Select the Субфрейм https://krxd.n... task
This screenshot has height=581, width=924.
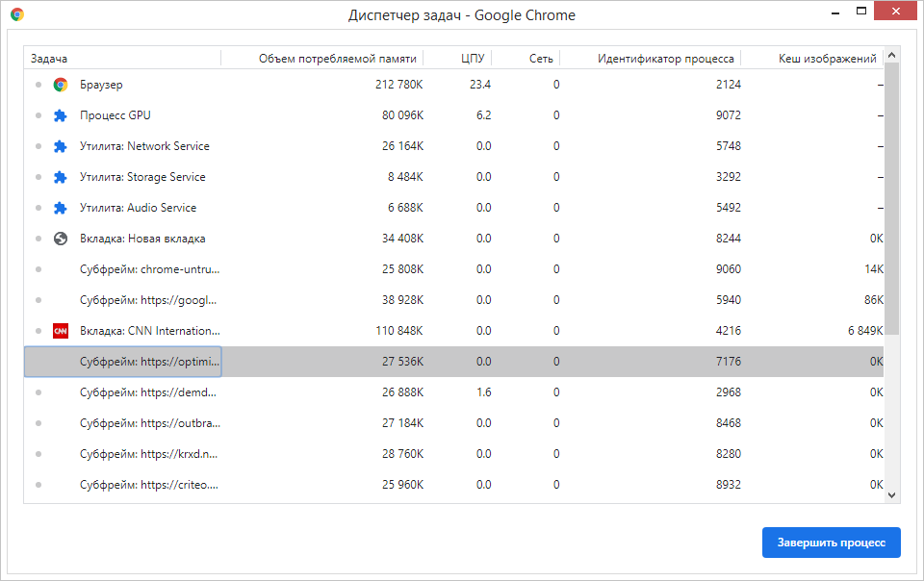(x=453, y=454)
